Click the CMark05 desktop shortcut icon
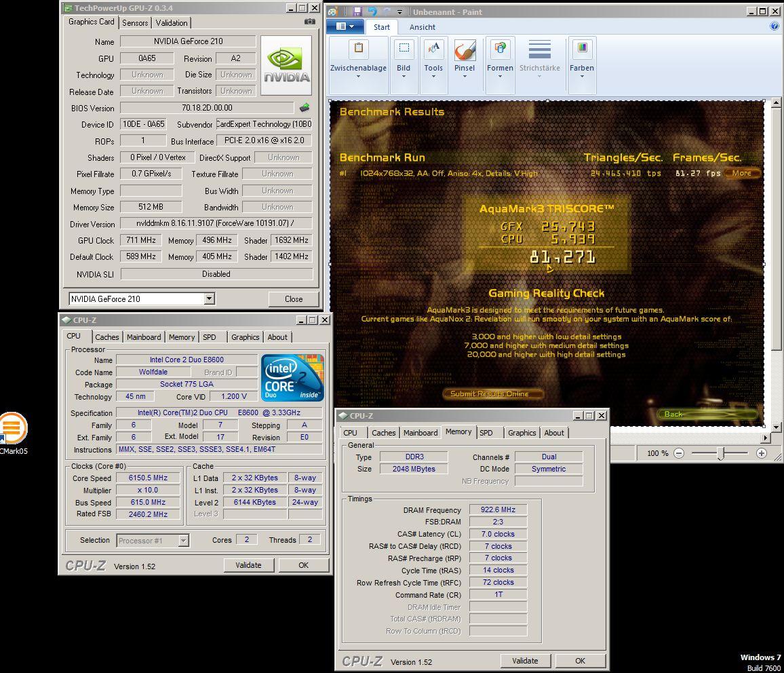Image resolution: width=784 pixels, height=673 pixels. pos(12,427)
